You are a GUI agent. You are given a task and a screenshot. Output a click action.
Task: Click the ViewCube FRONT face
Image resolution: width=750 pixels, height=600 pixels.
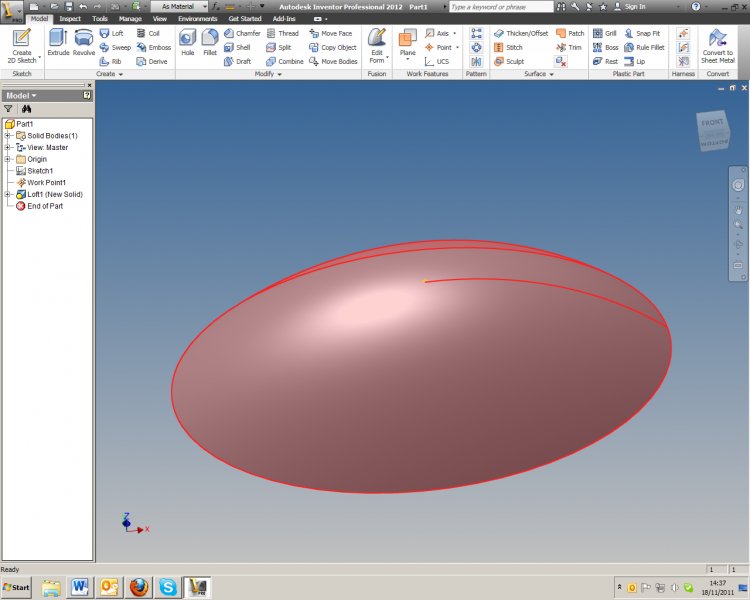(x=712, y=123)
